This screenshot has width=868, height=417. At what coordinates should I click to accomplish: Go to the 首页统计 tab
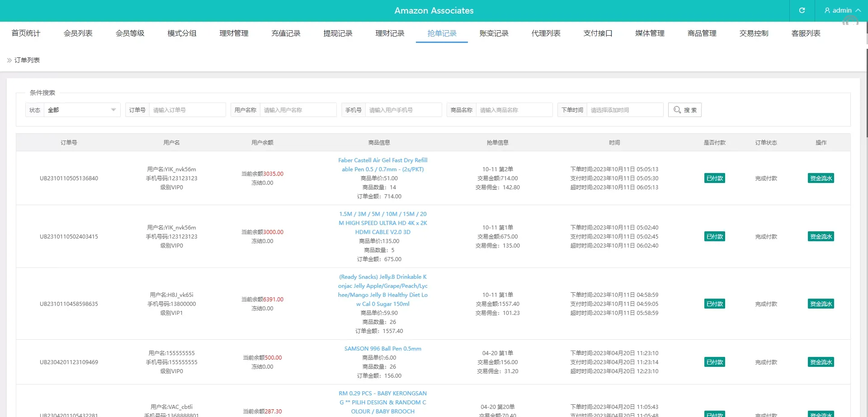[x=26, y=33]
